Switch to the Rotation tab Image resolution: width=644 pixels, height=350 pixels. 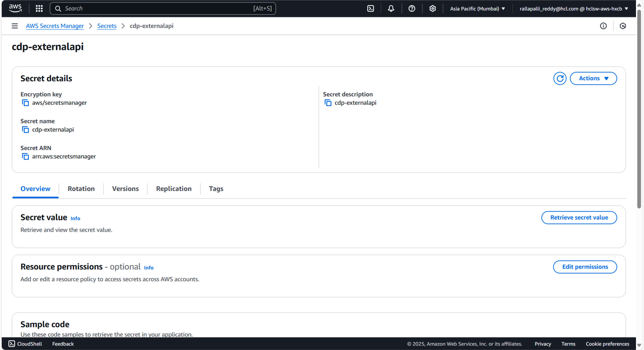pyautogui.click(x=81, y=189)
